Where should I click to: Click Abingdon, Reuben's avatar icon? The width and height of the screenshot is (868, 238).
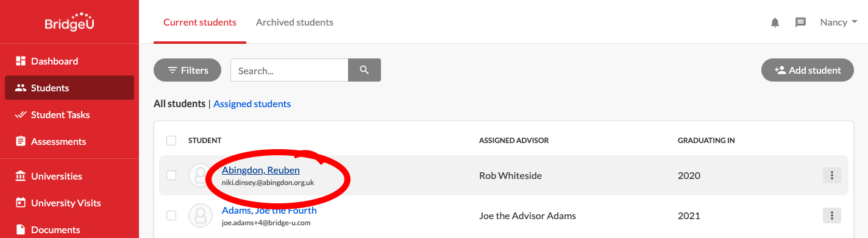pos(200,175)
